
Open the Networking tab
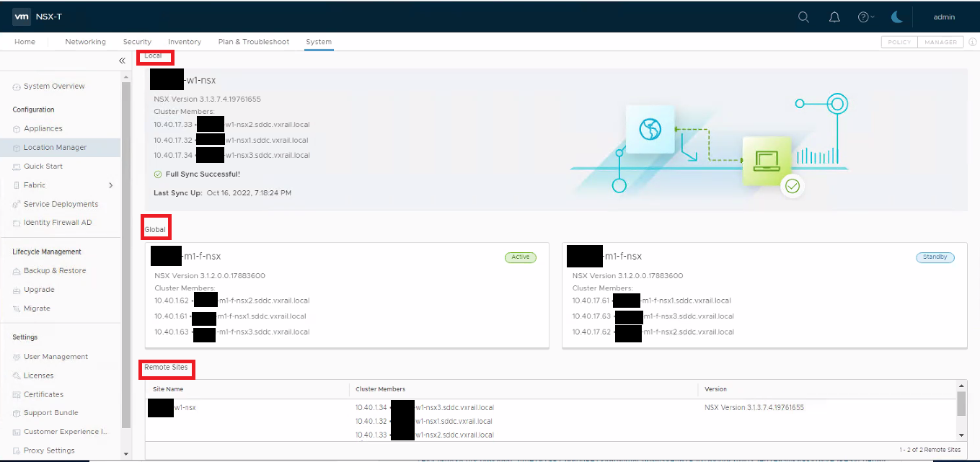tap(85, 42)
